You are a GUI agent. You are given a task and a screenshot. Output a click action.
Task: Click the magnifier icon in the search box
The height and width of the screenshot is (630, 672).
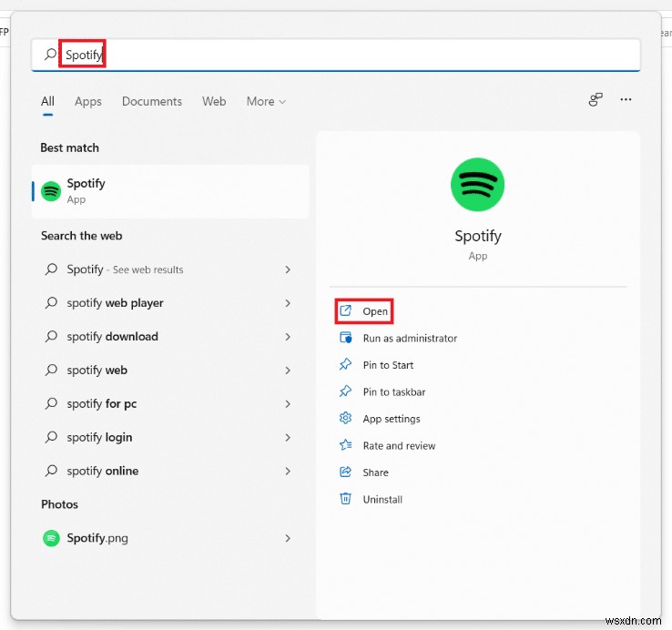click(x=50, y=54)
